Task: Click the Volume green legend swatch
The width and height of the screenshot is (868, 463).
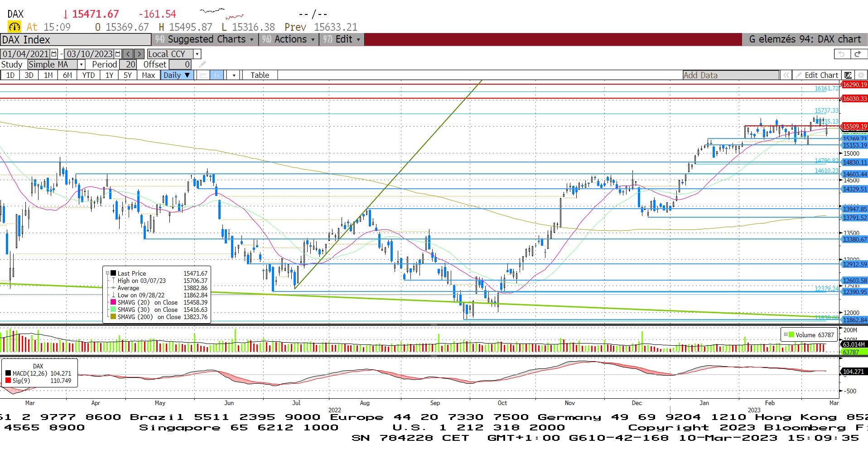Action: 791,335
